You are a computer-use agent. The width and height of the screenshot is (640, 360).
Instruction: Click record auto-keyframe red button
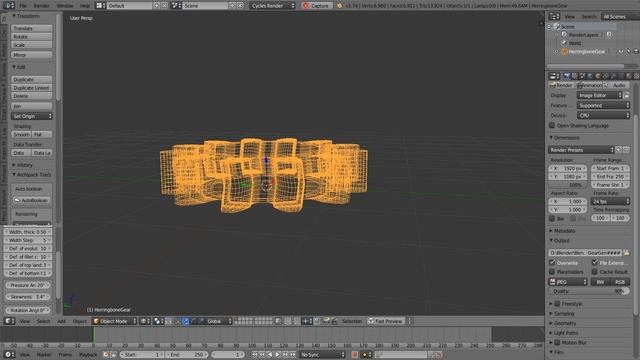tap(354, 354)
